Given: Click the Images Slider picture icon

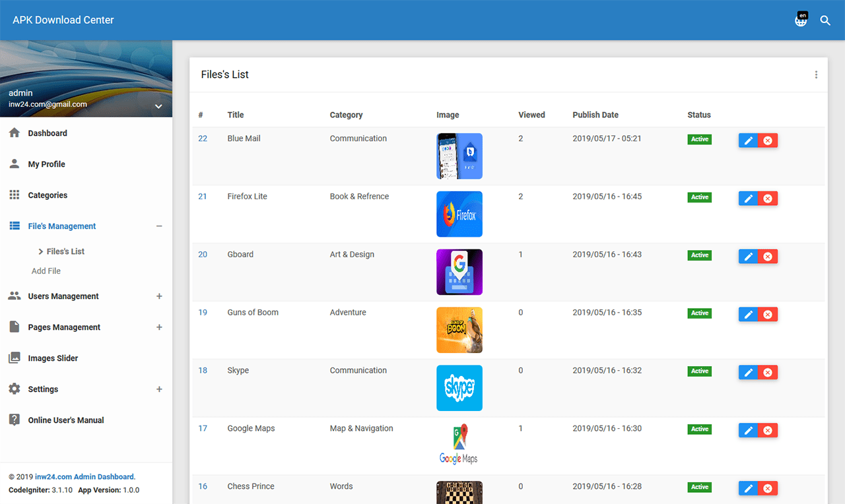Looking at the screenshot, I should click(14, 358).
